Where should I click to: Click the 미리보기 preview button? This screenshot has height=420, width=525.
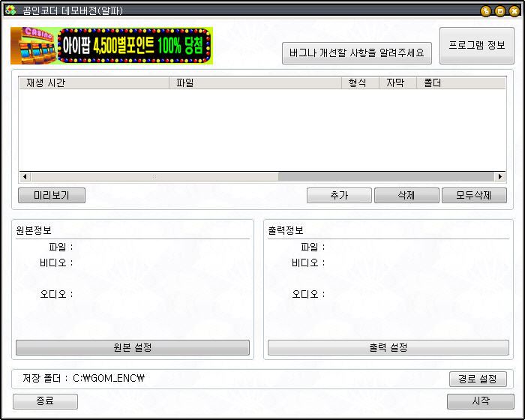point(52,195)
